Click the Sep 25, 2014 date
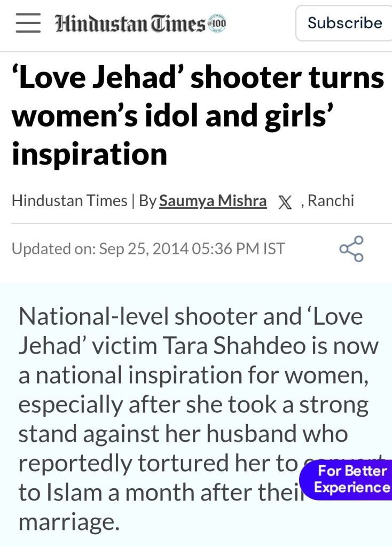 pos(142,249)
